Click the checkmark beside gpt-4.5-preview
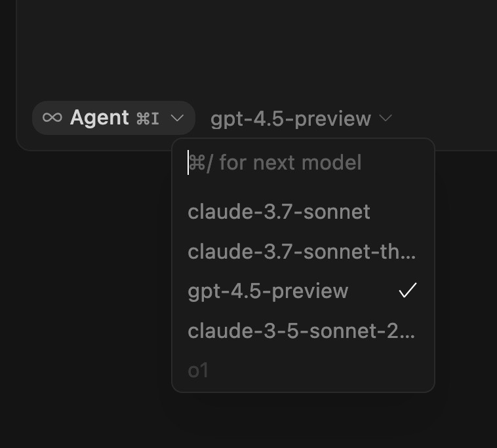The width and height of the screenshot is (497, 448). pyautogui.click(x=408, y=291)
